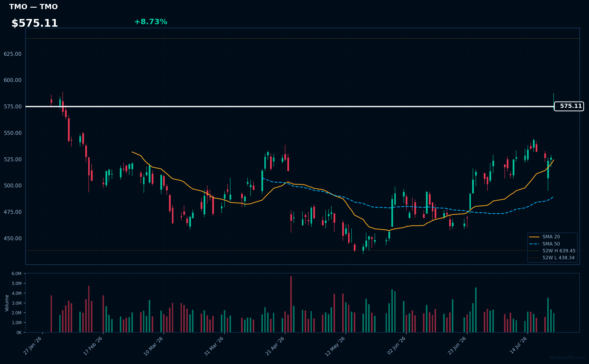Click the 1.0M volume axis label

pos(17,323)
